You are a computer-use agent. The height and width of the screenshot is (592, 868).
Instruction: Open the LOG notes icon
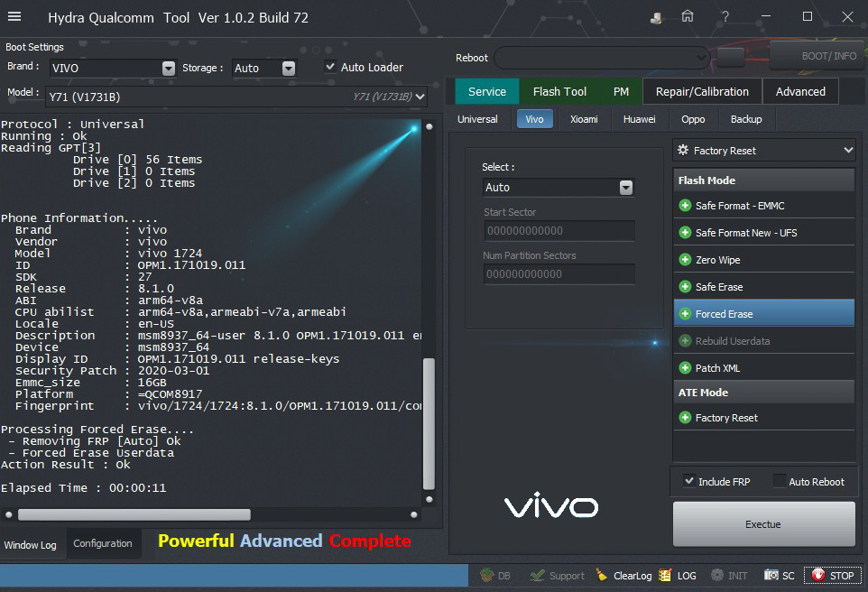[x=666, y=575]
